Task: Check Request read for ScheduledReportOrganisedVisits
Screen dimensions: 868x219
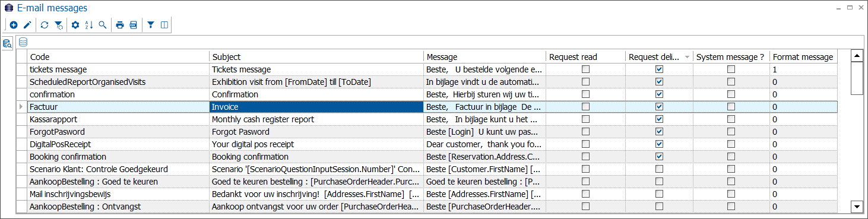Action: 586,82
